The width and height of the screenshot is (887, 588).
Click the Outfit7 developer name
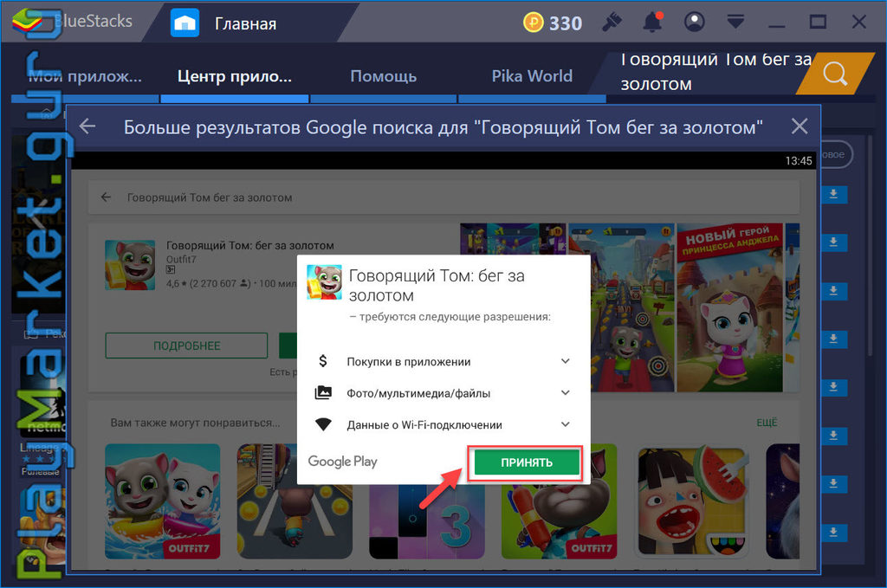[x=181, y=260]
